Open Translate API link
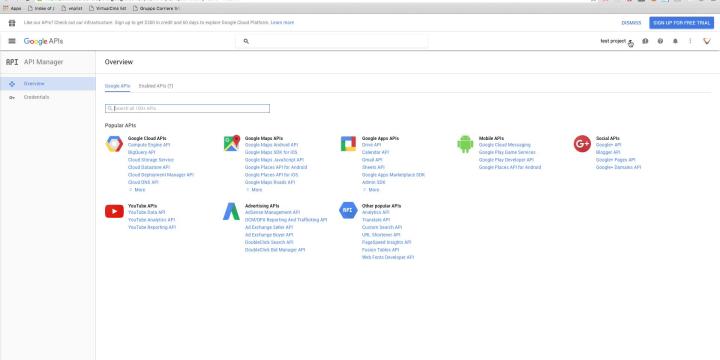 coord(376,220)
